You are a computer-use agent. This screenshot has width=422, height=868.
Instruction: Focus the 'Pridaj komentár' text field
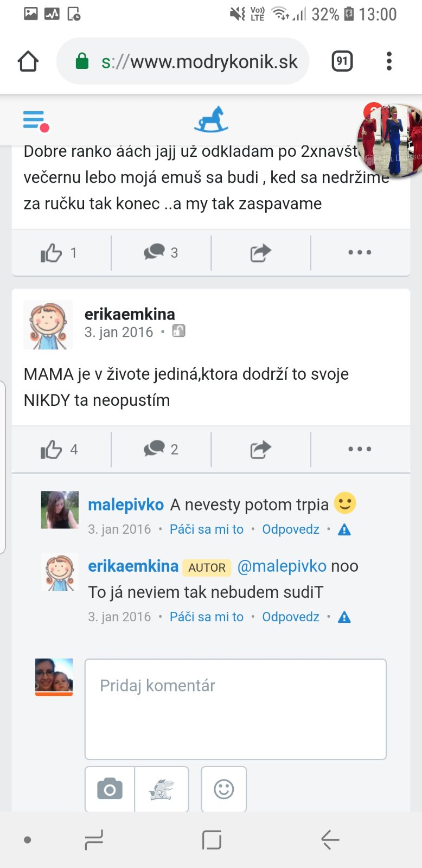(235, 709)
